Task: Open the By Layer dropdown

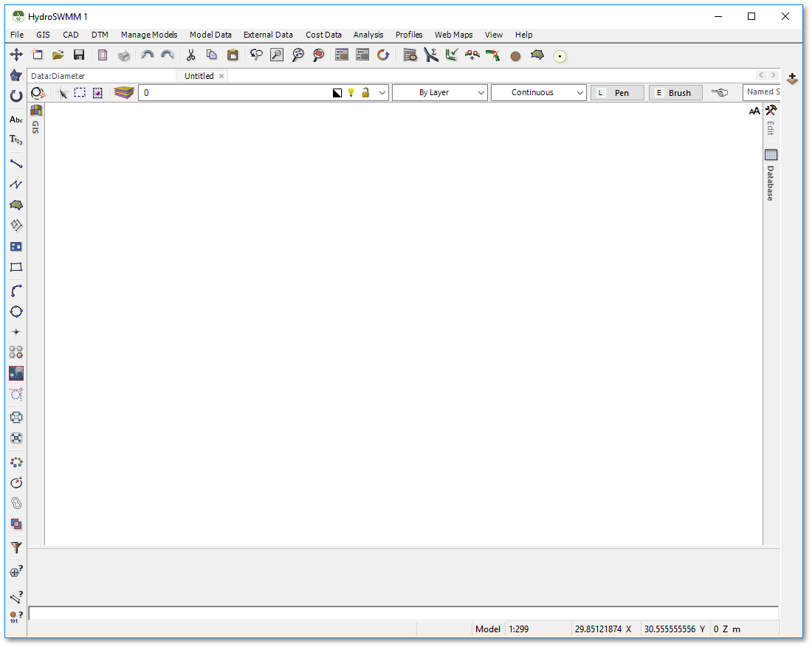Action: tap(440, 93)
